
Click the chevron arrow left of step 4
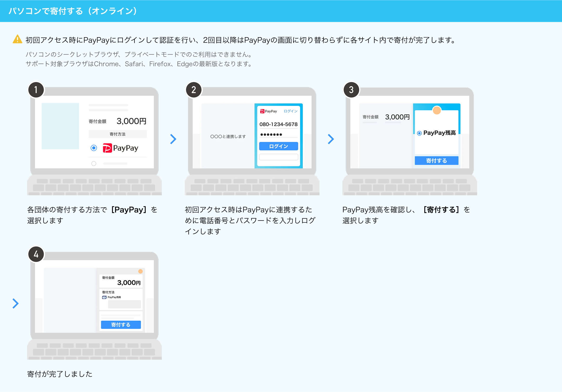[x=16, y=303]
